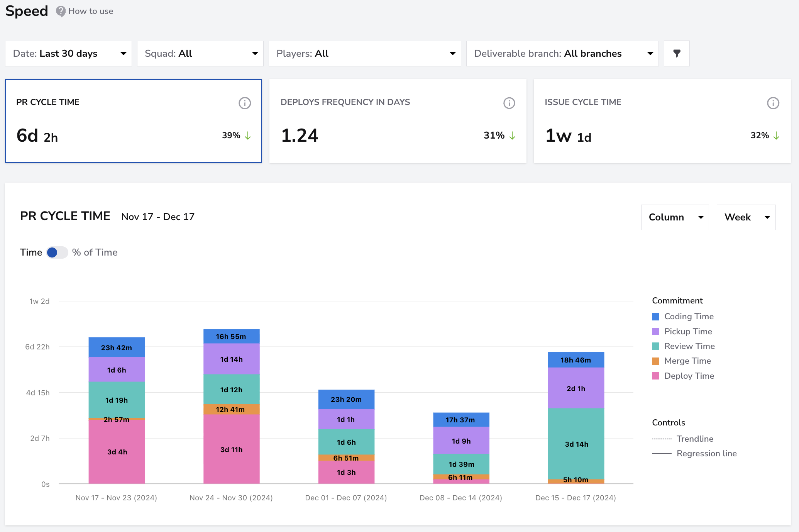Viewport: 799px width, 532px height.
Task: Click the How to use question icon
Action: click(x=61, y=11)
